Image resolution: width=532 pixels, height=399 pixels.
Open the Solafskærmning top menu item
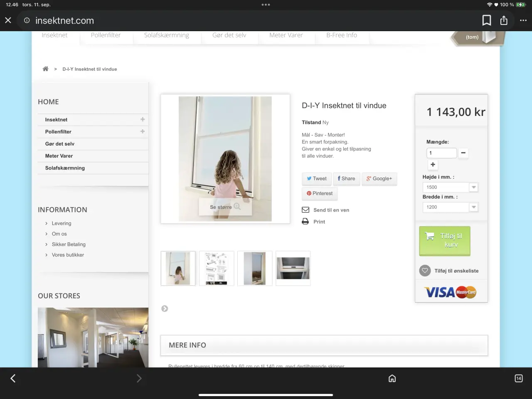coord(167,35)
